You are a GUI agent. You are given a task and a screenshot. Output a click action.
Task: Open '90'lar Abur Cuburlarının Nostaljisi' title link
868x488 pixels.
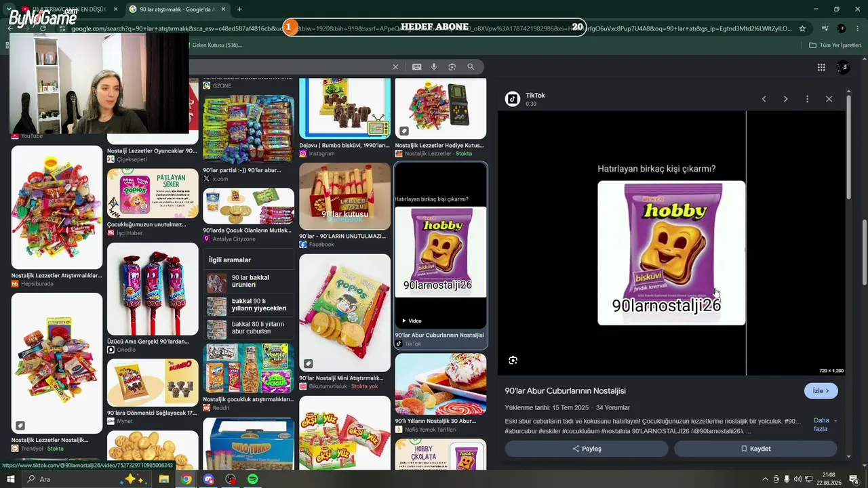click(565, 391)
